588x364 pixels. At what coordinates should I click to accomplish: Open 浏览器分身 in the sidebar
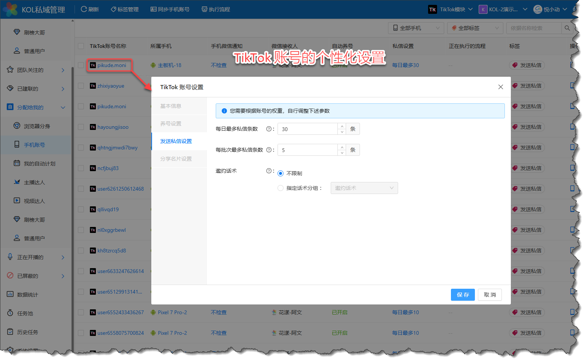pos(36,126)
